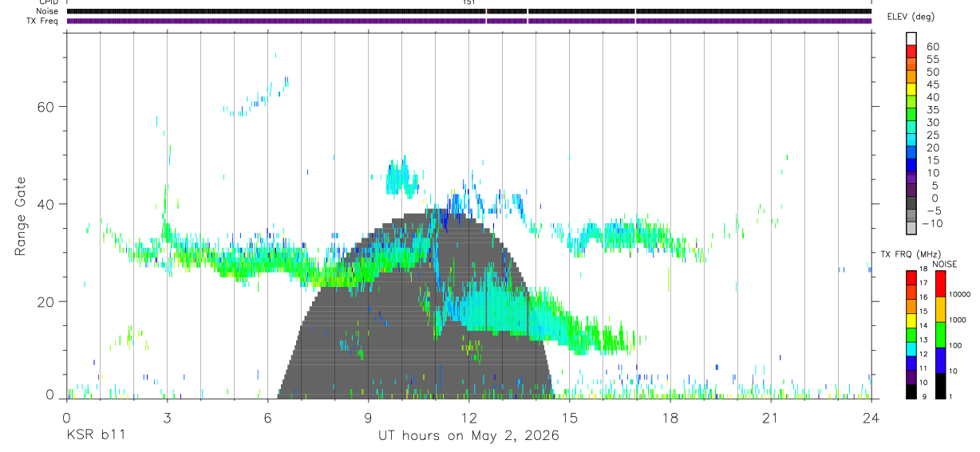Click the white top segment of ELEV bar
Image resolution: width=980 pixels, height=452 pixels.
tap(911, 37)
